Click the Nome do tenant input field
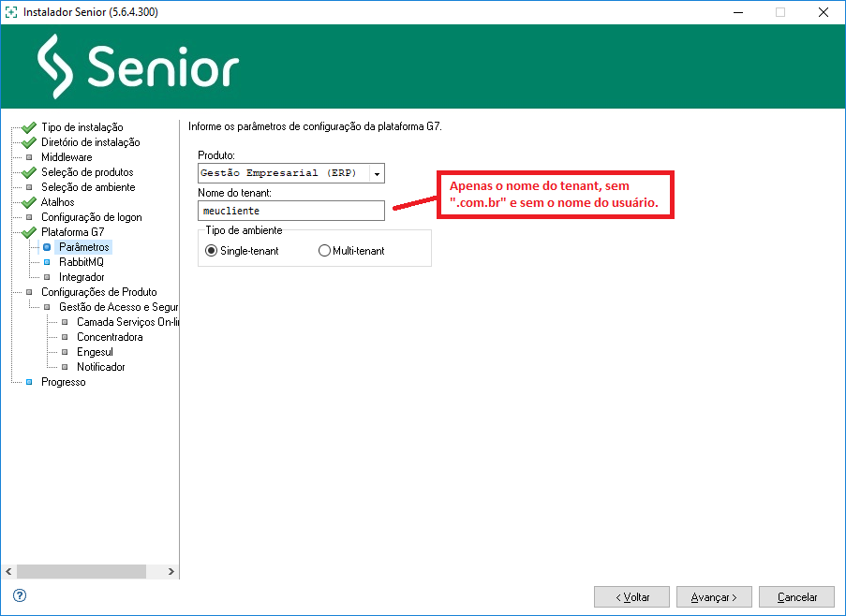The width and height of the screenshot is (846, 616). [291, 211]
